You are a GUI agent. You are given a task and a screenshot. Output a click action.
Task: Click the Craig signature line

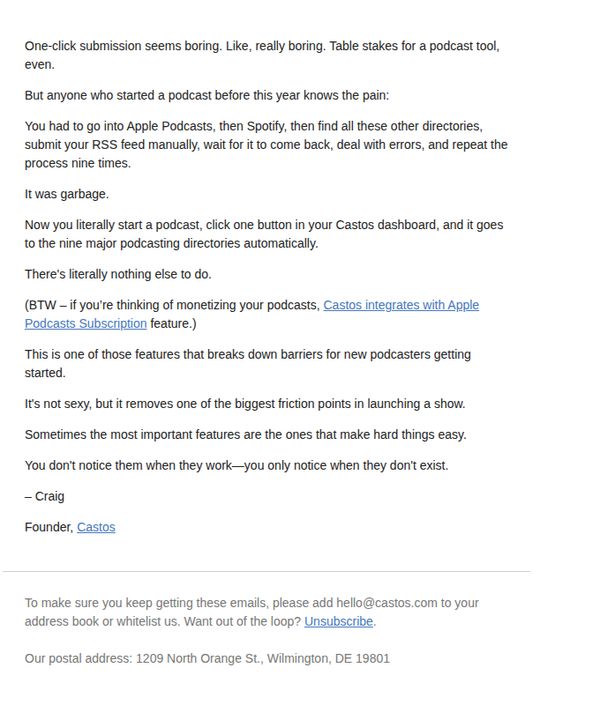coord(45,496)
